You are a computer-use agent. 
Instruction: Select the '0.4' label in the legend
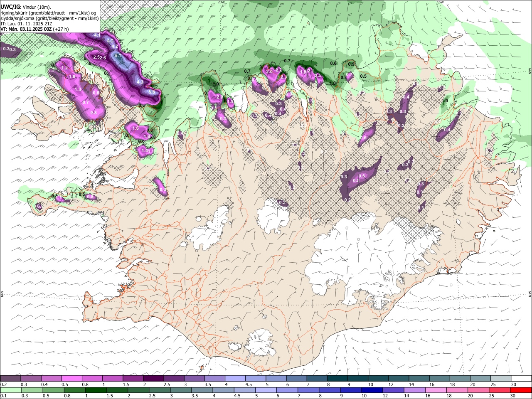click(44, 384)
